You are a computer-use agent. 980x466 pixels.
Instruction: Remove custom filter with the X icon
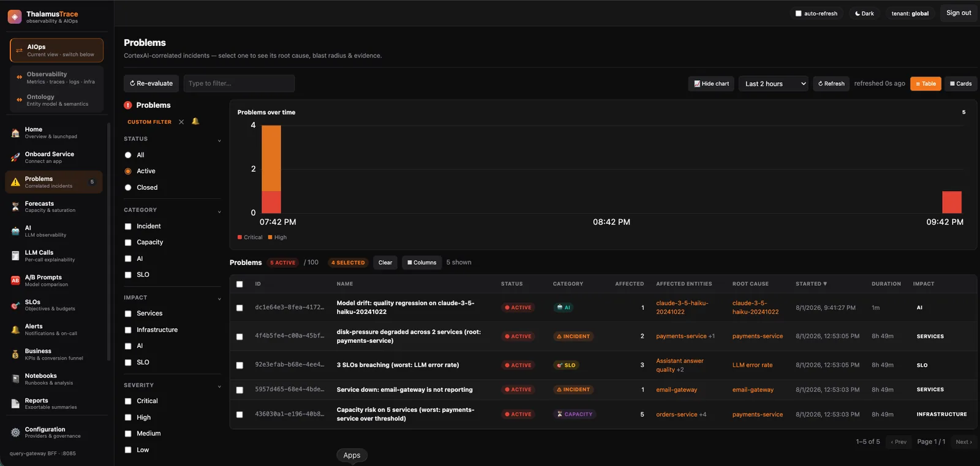click(x=181, y=122)
